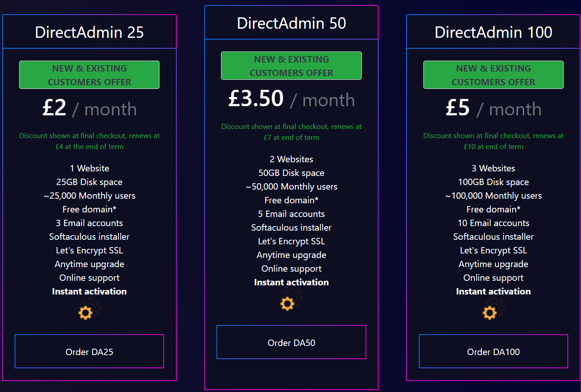The height and width of the screenshot is (392, 581).
Task: Select Free domain* in the DirectAdmin 100 card
Action: (493, 209)
